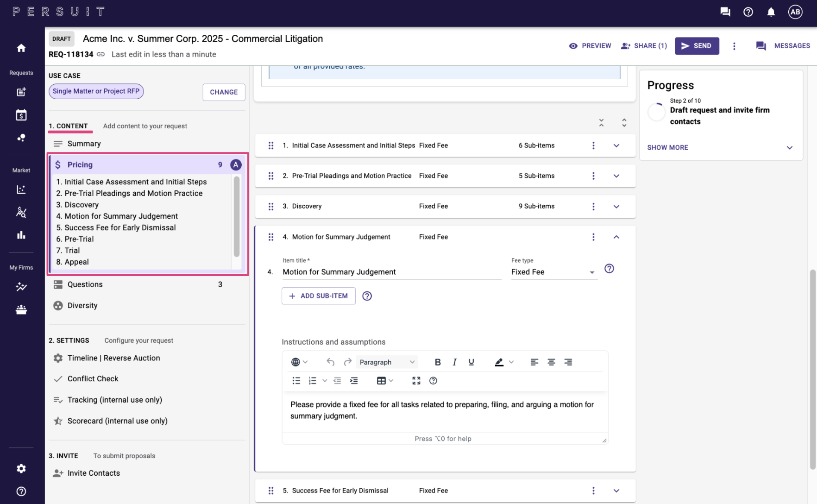Image resolution: width=817 pixels, height=504 pixels.
Task: Expand the Discovery pricing item
Action: [x=616, y=207]
